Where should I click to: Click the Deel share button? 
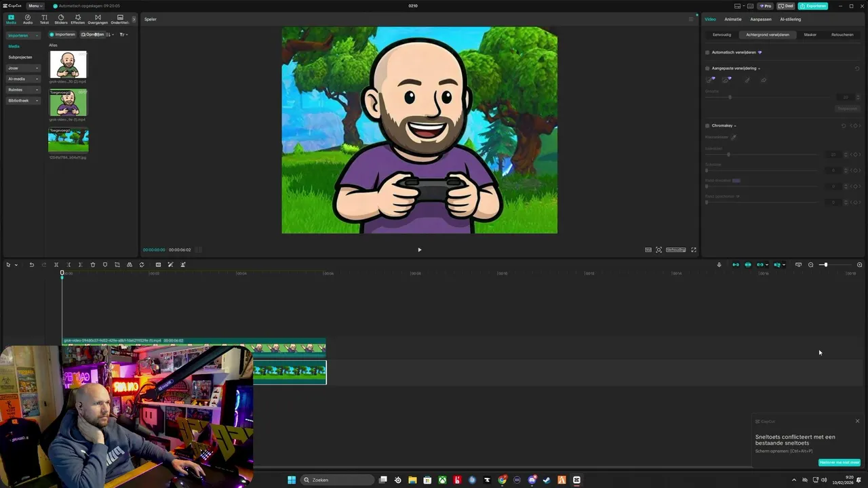click(x=786, y=6)
